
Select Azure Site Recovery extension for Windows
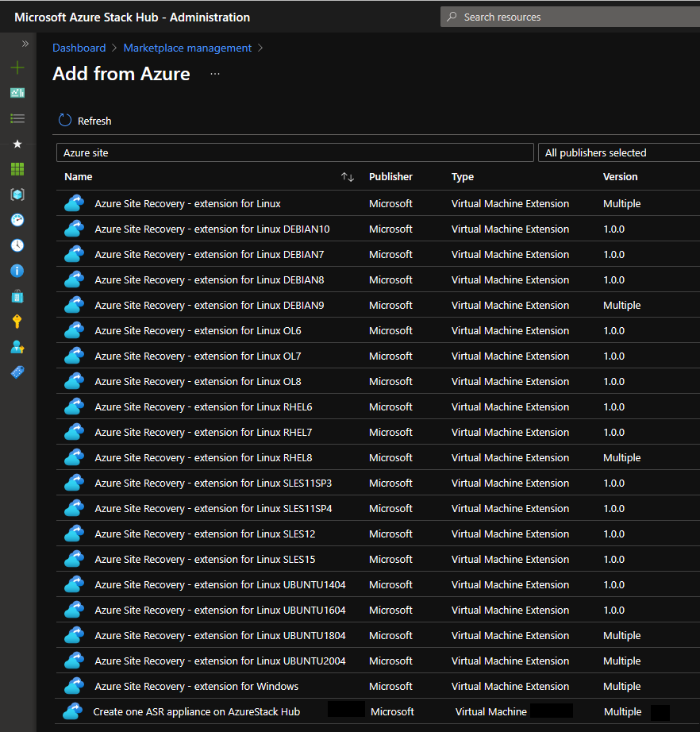tap(196, 686)
